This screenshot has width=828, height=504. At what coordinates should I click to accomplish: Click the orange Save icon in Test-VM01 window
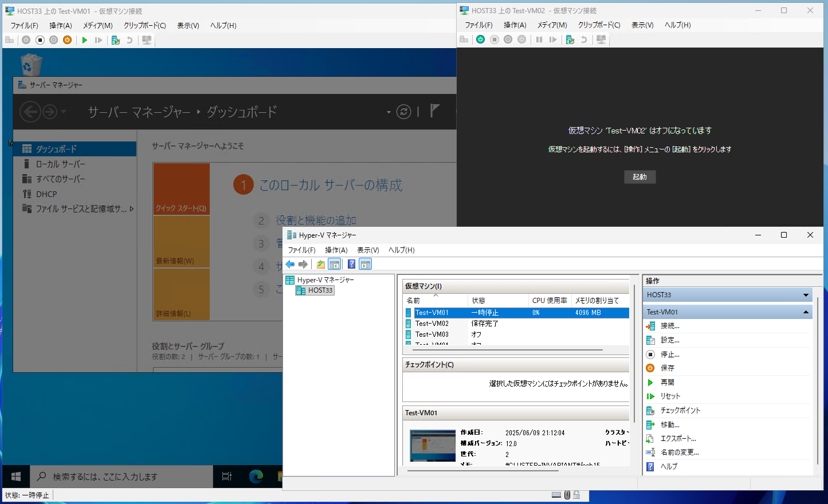pyautogui.click(x=68, y=40)
